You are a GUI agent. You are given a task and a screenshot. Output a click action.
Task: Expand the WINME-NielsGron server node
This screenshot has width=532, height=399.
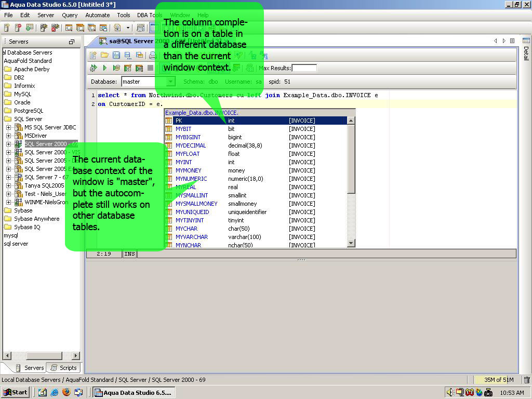pyautogui.click(x=8, y=202)
